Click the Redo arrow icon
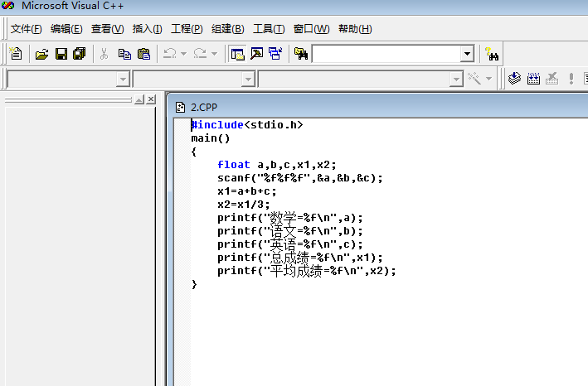The image size is (588, 386). pos(200,54)
